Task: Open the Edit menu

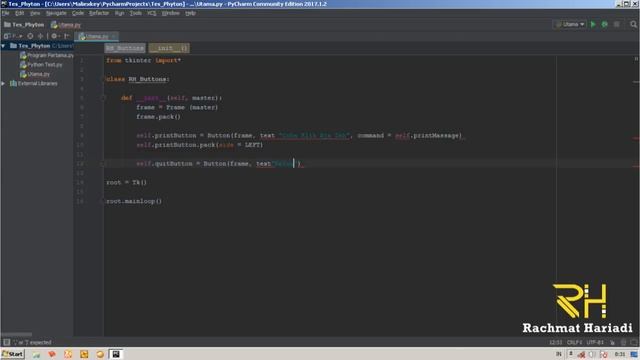Action: [20, 13]
